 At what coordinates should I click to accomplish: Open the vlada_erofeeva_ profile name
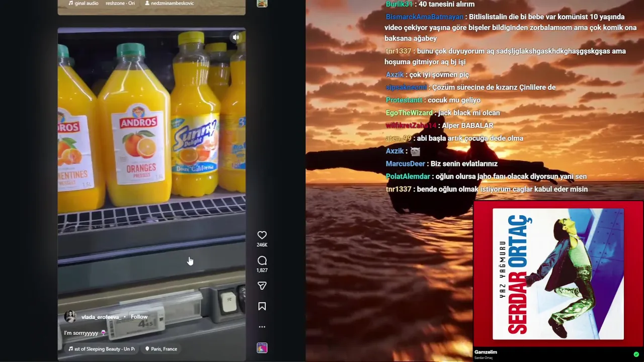click(x=100, y=317)
